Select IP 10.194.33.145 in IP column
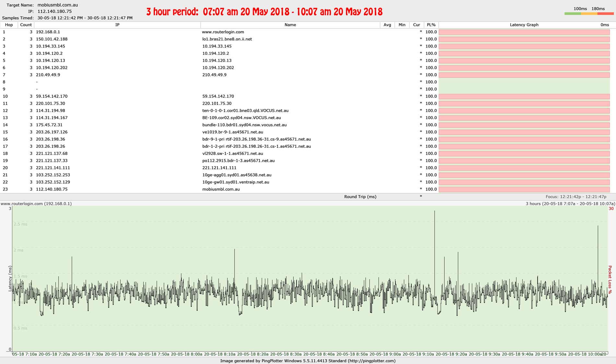The height and width of the screenshot is (364, 616). pos(50,46)
